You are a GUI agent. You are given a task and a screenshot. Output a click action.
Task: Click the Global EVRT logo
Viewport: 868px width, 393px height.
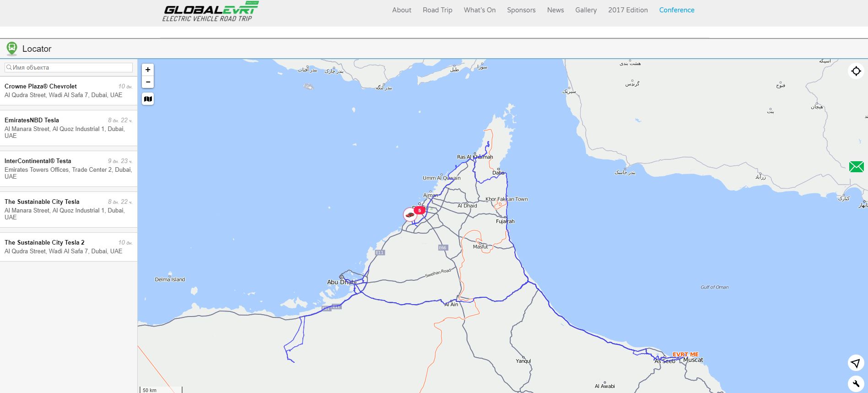pyautogui.click(x=210, y=12)
